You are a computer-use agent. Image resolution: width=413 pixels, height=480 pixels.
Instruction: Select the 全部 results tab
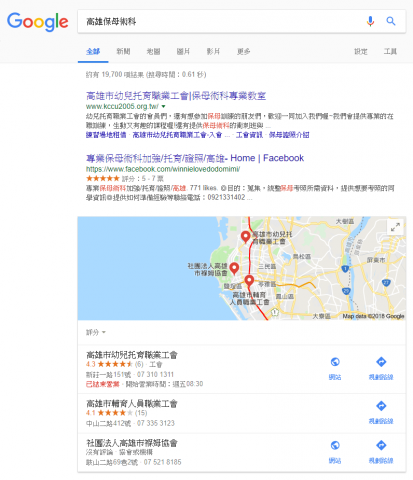click(x=93, y=51)
